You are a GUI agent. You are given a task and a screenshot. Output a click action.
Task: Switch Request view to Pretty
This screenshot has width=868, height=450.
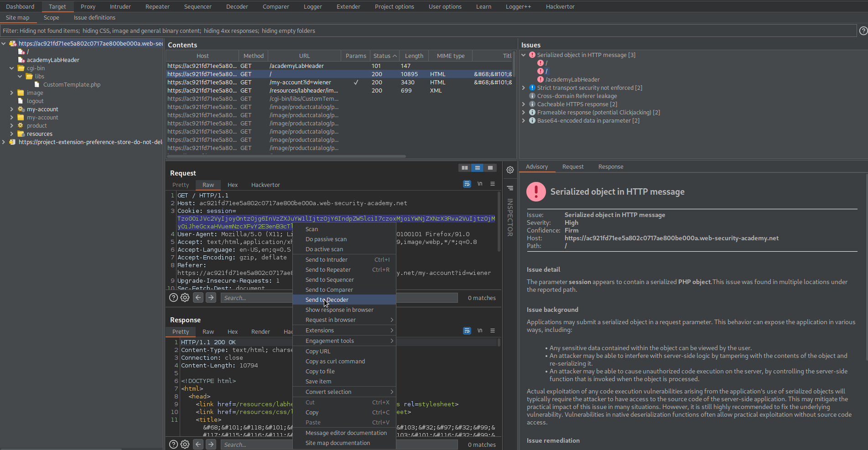181,185
